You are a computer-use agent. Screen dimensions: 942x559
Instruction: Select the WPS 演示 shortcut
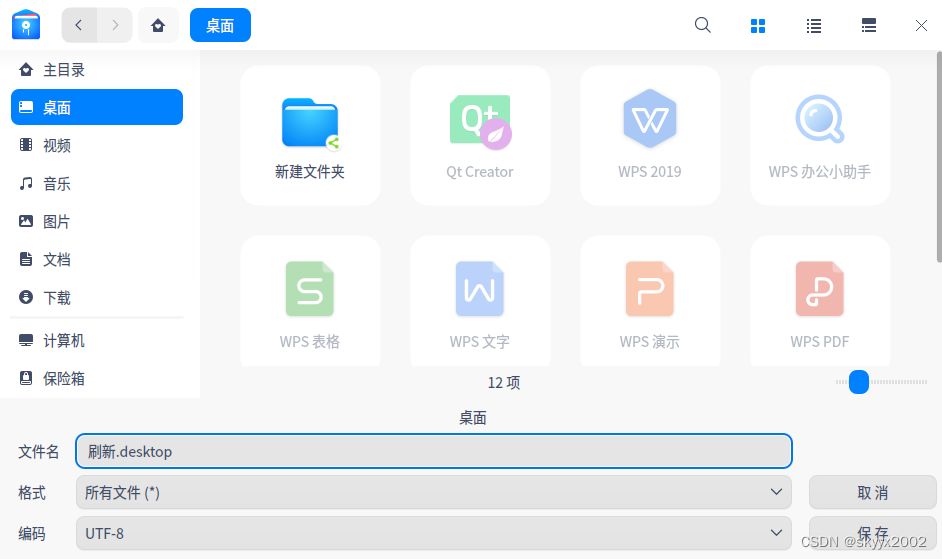click(x=650, y=301)
